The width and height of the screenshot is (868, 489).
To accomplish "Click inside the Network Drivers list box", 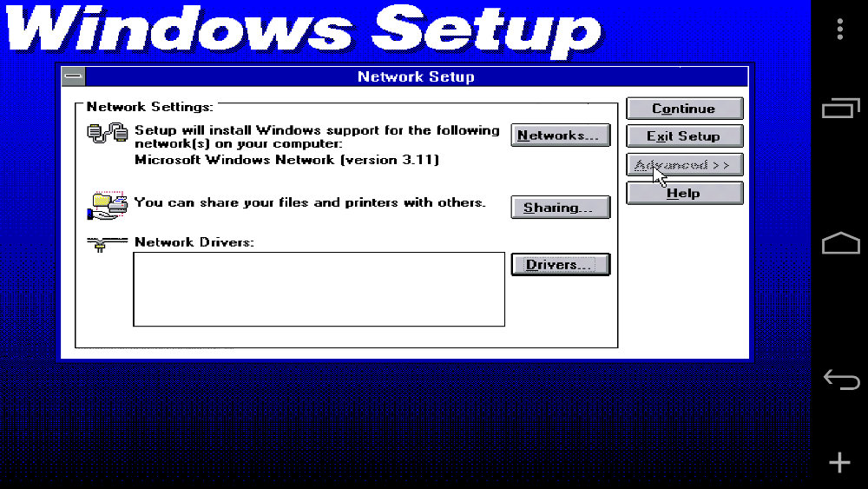I will coord(319,289).
